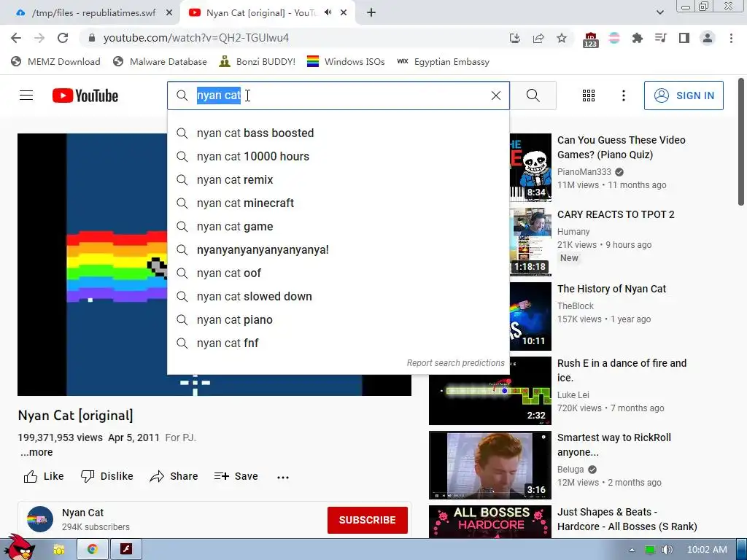Open more actions ellipsis under video
Image resolution: width=747 pixels, height=560 pixels.
coord(283,477)
